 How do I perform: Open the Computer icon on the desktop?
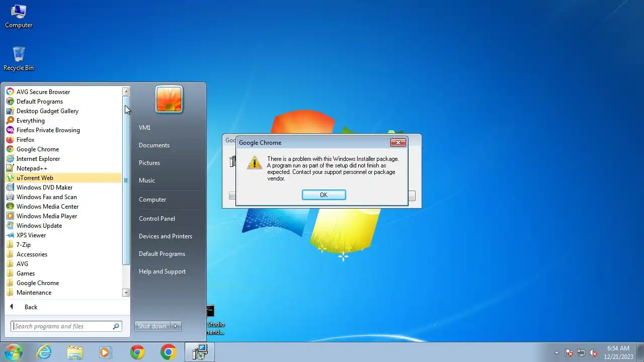19,16
